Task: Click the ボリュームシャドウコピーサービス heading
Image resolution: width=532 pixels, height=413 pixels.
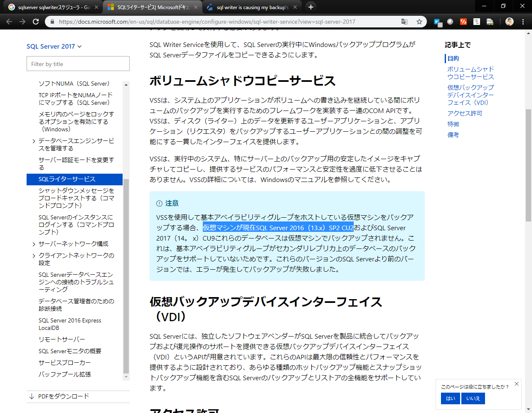Action: click(242, 81)
